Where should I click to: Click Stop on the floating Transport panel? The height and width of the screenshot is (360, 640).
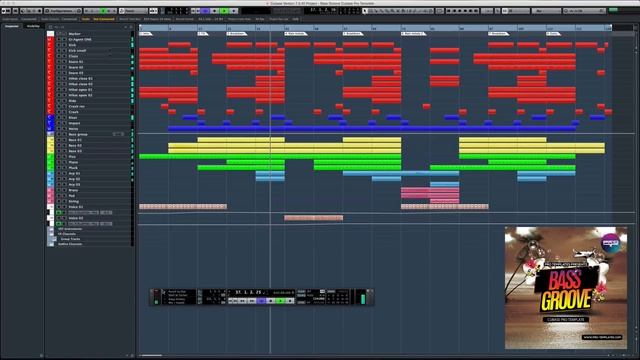pyautogui.click(x=271, y=300)
